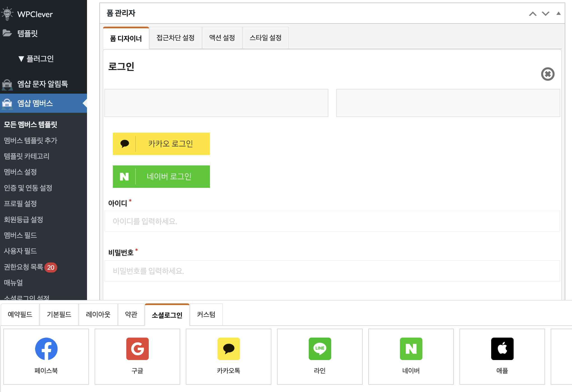Open 프로필 설정 page
572x392 pixels.
[x=20, y=204]
